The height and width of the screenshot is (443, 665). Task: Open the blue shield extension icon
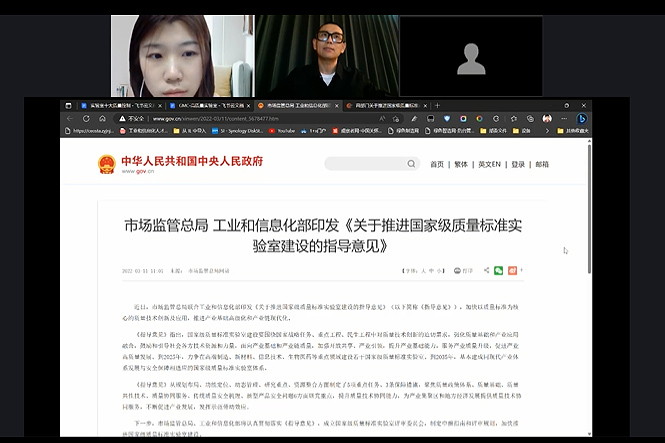[x=447, y=119]
